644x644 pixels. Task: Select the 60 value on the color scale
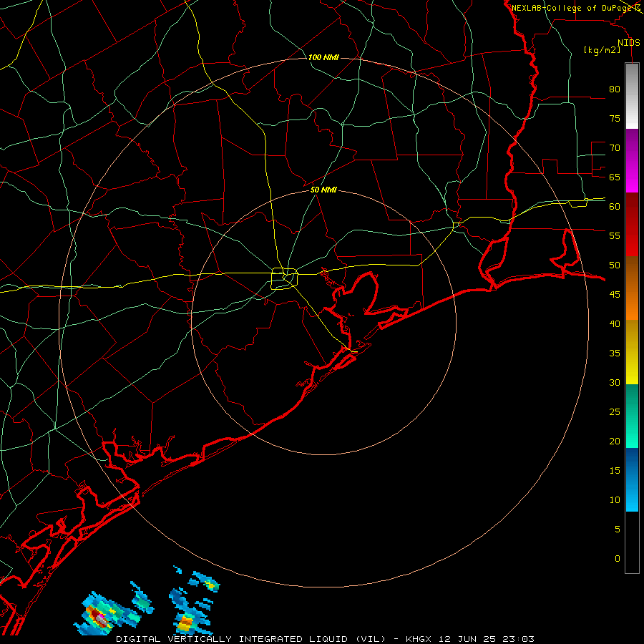click(x=615, y=207)
